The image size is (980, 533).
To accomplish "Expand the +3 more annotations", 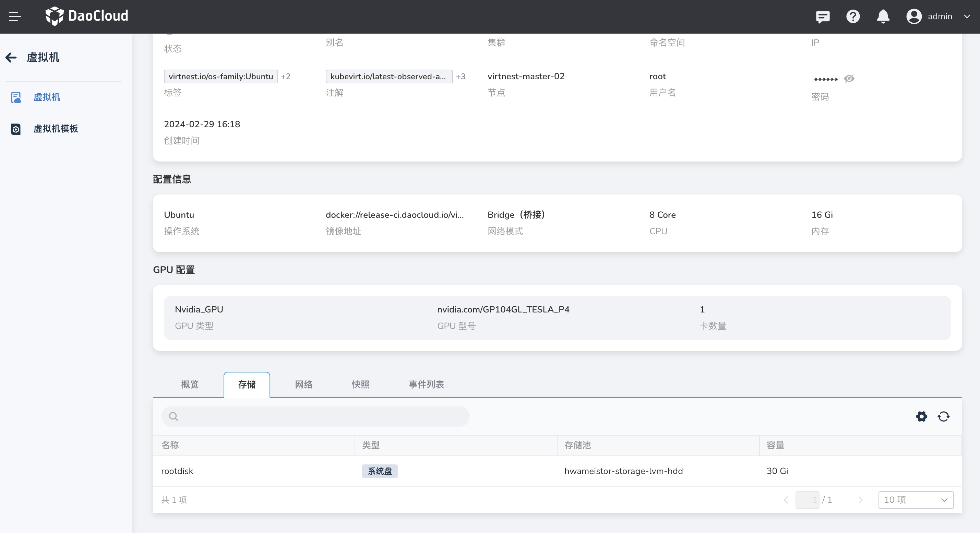I will (x=460, y=76).
